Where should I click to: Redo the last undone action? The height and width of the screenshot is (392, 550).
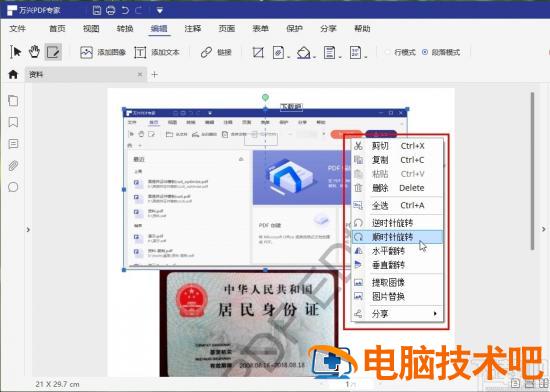139,11
